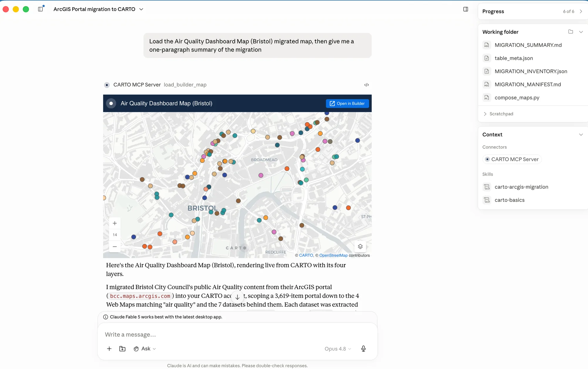Image resolution: width=588 pixels, height=369 pixels.
Task: Open the working folder icon
Action: pos(571,32)
